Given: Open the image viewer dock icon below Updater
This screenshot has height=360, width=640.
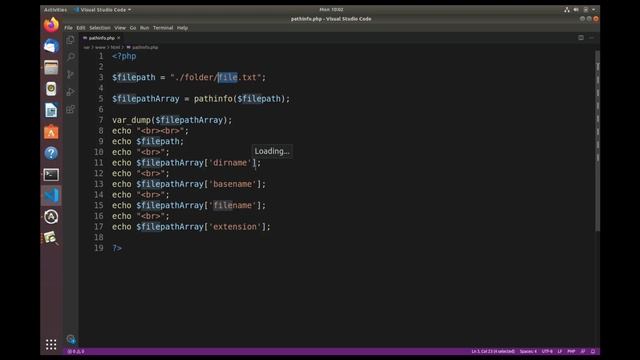Looking at the screenshot, I should pos(51,238).
